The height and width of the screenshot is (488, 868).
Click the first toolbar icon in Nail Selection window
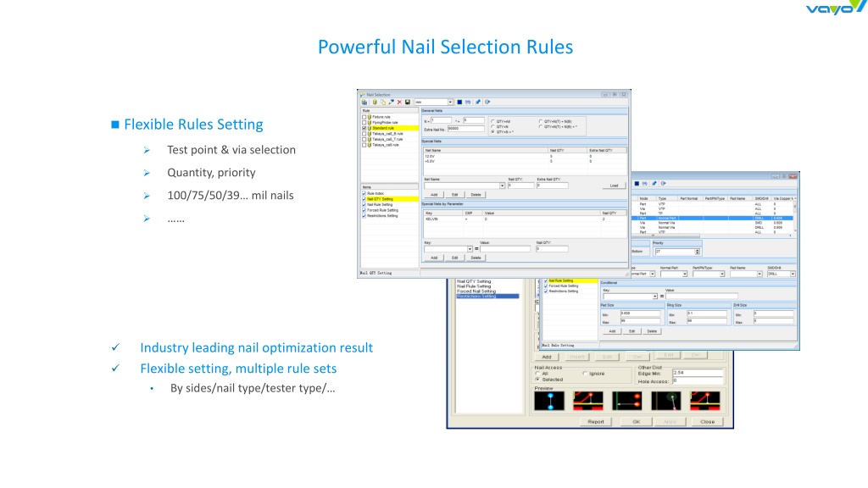pyautogui.click(x=364, y=103)
